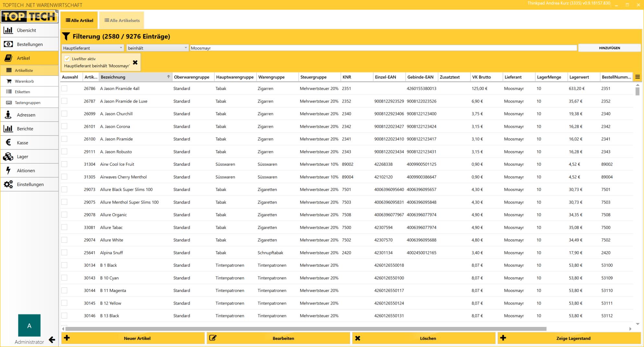Click the horizontal scrollbar thumb
The height and width of the screenshot is (347, 644).
pyautogui.click(x=306, y=329)
